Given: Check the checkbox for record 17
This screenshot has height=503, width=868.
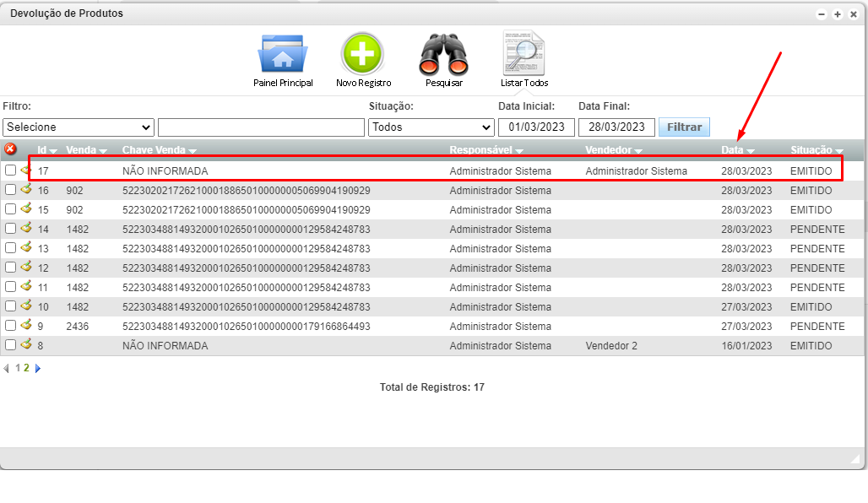Looking at the screenshot, I should pyautogui.click(x=10, y=170).
